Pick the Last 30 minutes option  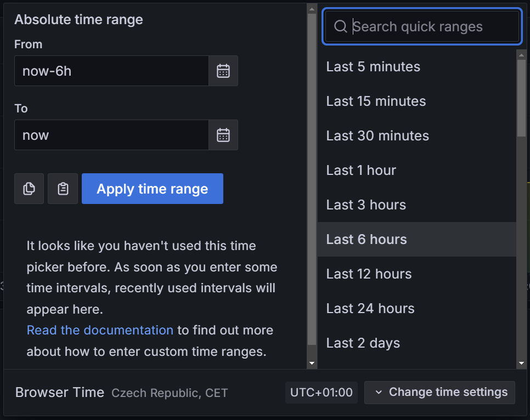(377, 135)
